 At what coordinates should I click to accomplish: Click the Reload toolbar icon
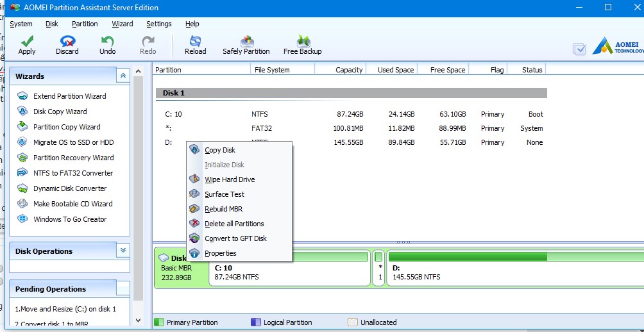195,41
